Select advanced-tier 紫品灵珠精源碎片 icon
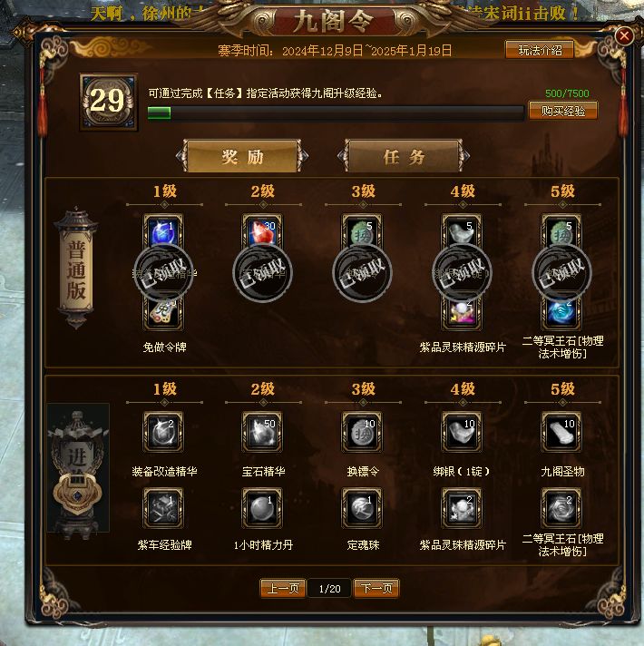The height and width of the screenshot is (646, 644). (x=462, y=508)
